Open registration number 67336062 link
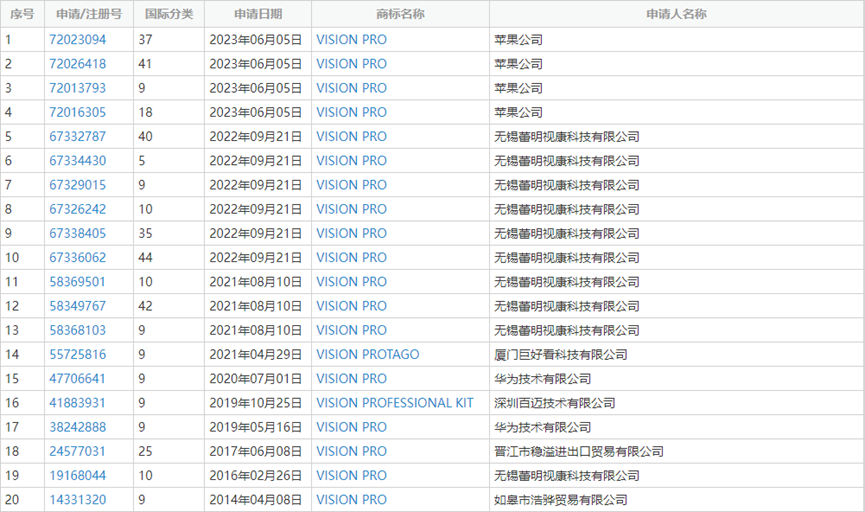This screenshot has height=512, width=865. (77, 258)
